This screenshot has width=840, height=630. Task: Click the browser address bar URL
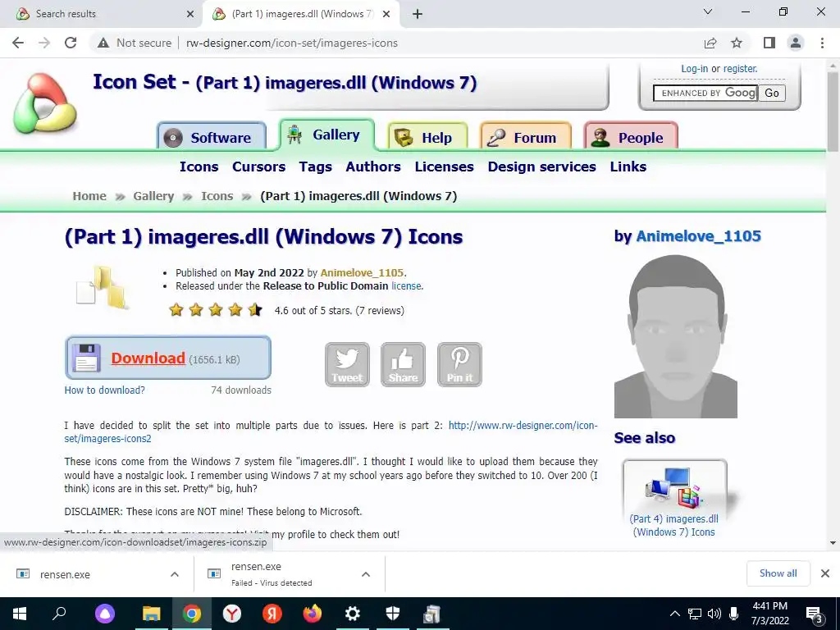pos(292,43)
